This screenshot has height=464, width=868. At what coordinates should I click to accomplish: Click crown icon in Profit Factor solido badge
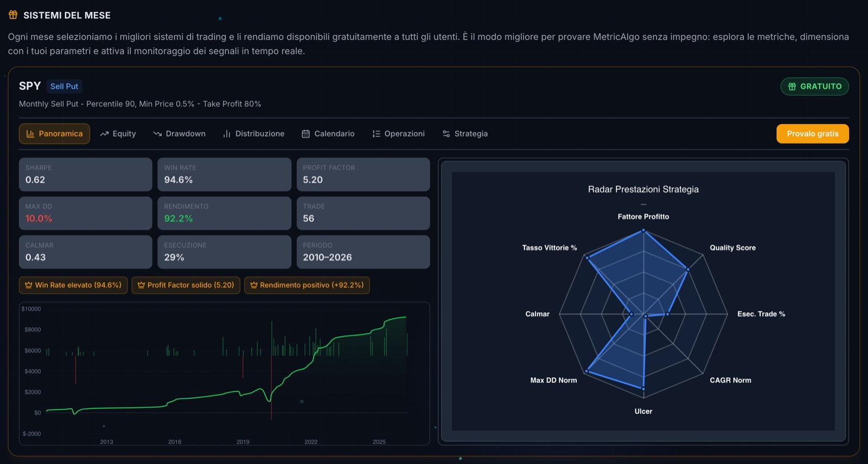coord(141,285)
